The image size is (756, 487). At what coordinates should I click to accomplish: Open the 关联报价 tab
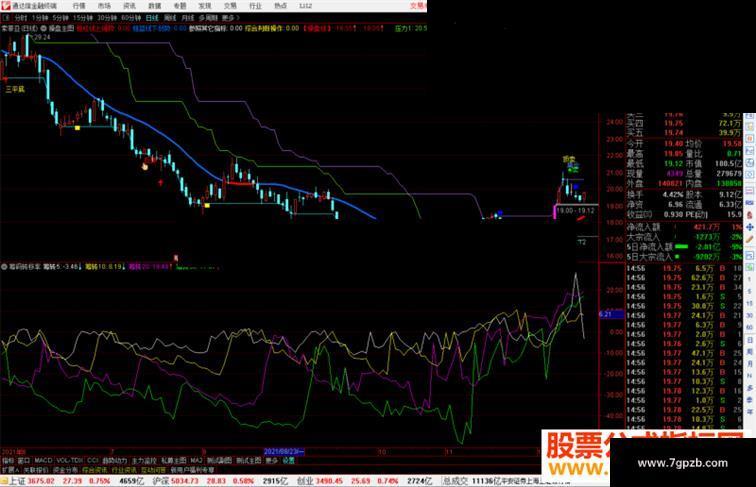pos(36,470)
